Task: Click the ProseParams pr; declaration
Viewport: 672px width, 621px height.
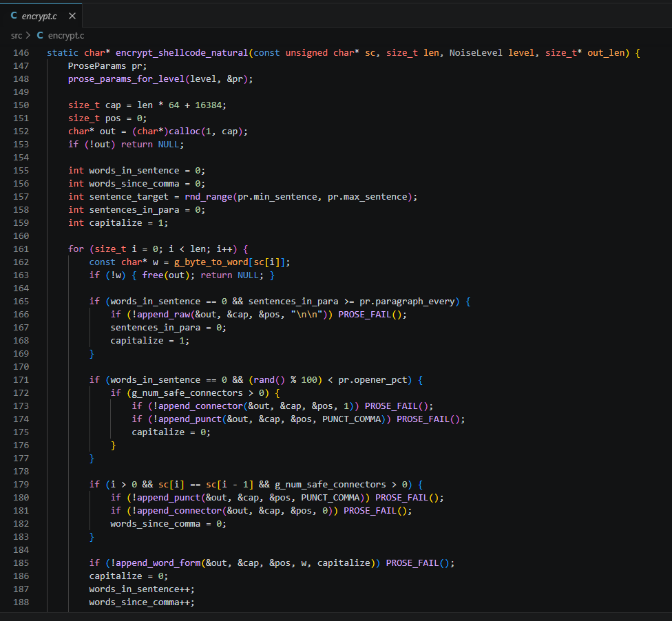Action: pyautogui.click(x=107, y=66)
